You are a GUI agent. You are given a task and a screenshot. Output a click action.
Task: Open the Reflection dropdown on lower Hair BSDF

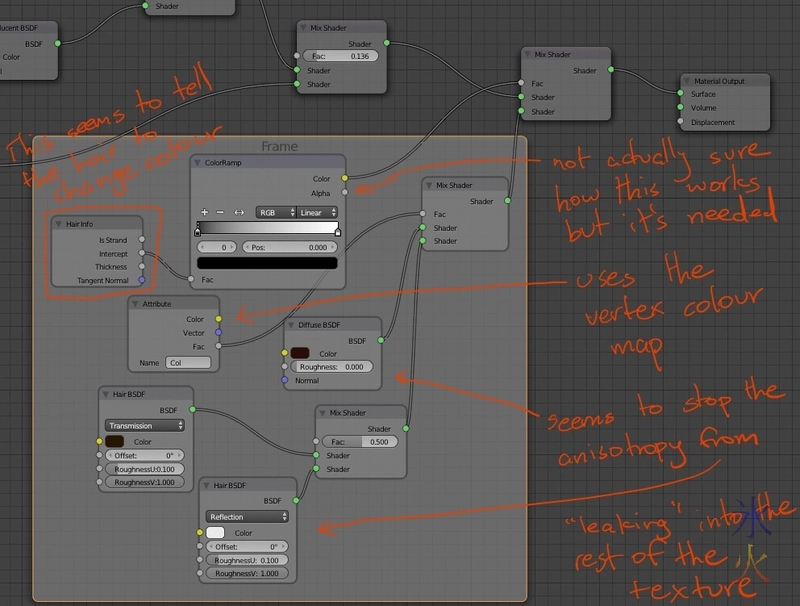(x=246, y=517)
